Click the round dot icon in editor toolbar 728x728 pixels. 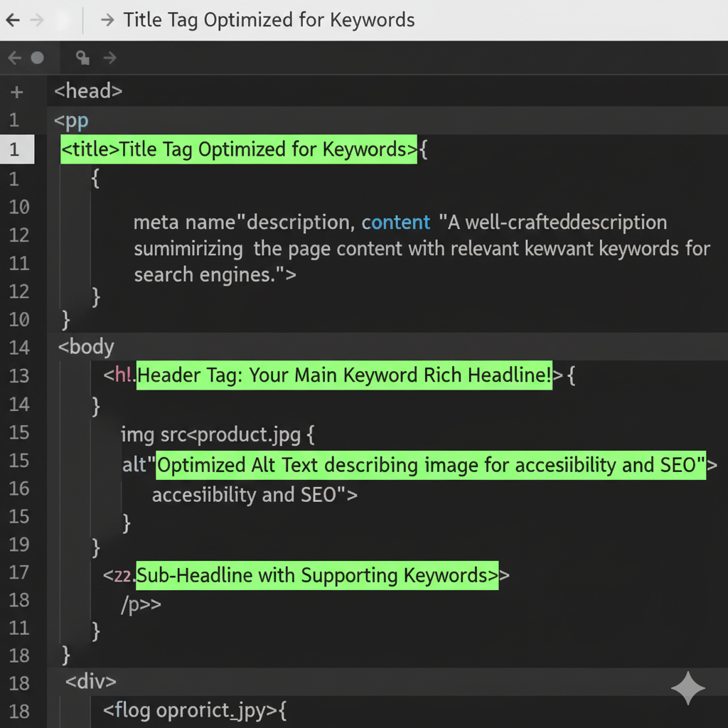point(37,58)
